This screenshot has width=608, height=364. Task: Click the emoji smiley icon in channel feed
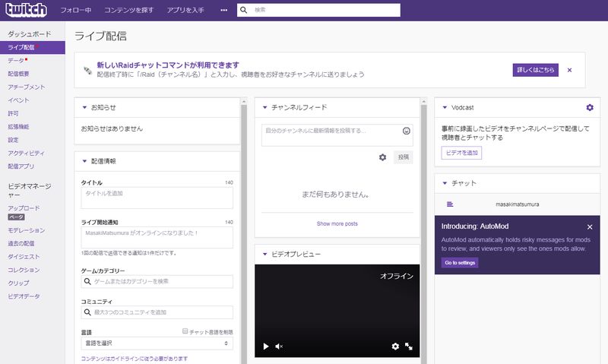407,131
